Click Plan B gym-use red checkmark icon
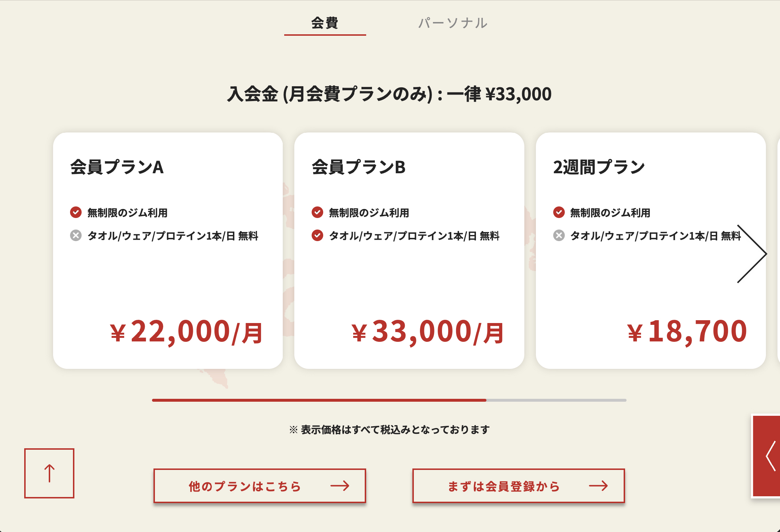 pos(317,212)
